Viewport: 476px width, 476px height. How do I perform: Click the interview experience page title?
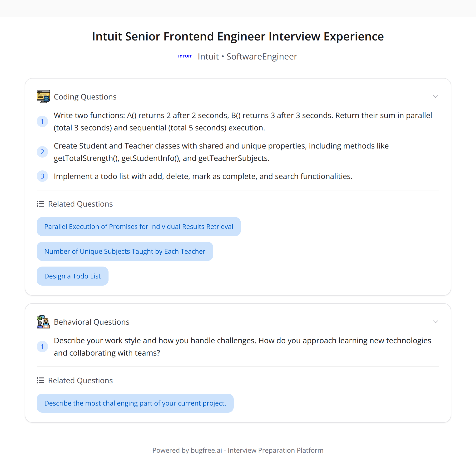[238, 36]
